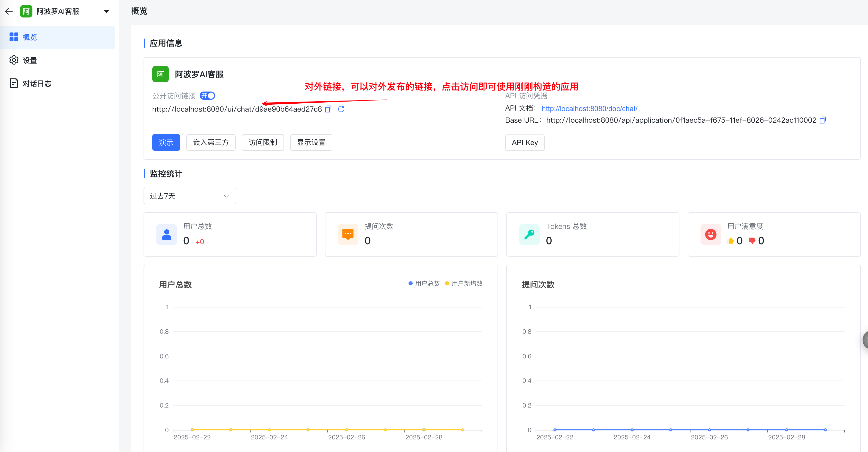Copy the Base URL
Screen dimensions: 868x452
coord(822,120)
